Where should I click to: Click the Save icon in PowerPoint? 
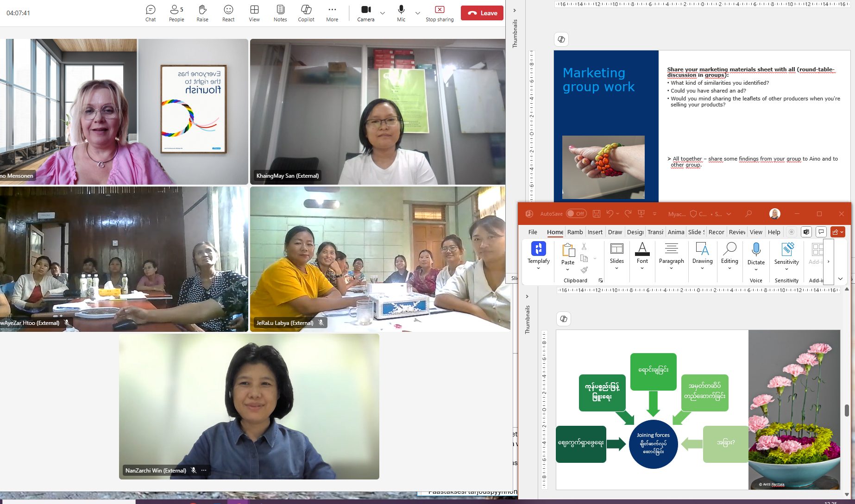597,214
